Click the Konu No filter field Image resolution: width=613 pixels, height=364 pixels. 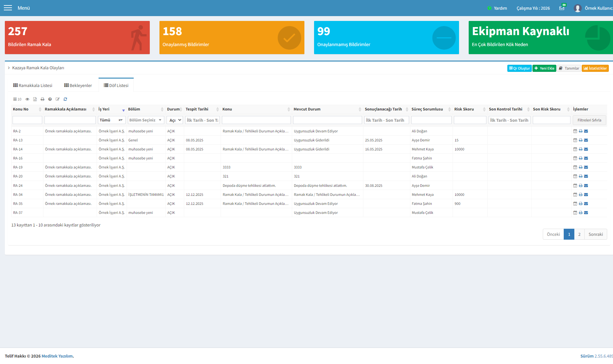pos(27,120)
